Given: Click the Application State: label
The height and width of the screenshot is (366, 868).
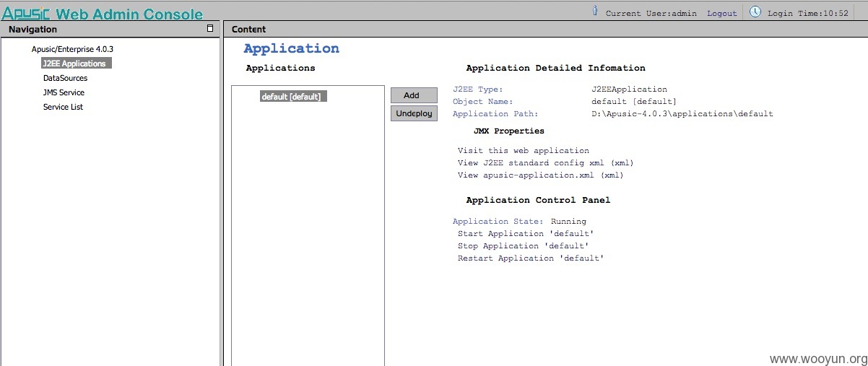Looking at the screenshot, I should 498,222.
